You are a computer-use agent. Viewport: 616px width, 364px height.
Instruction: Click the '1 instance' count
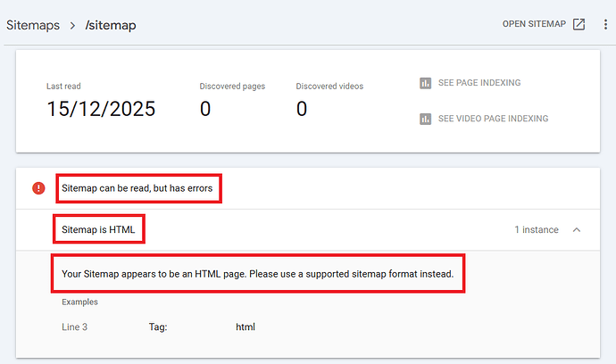tap(537, 229)
